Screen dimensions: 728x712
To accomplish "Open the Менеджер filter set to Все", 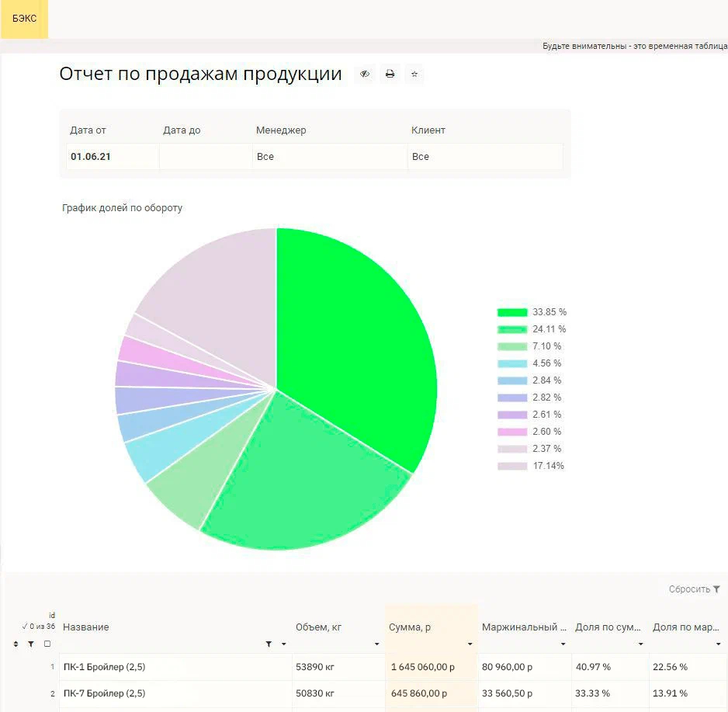I will (x=330, y=157).
